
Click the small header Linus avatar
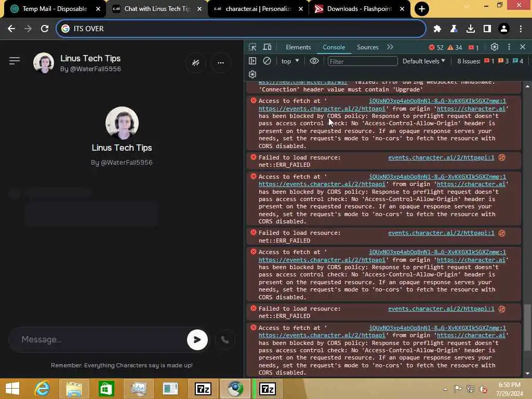[x=44, y=63]
